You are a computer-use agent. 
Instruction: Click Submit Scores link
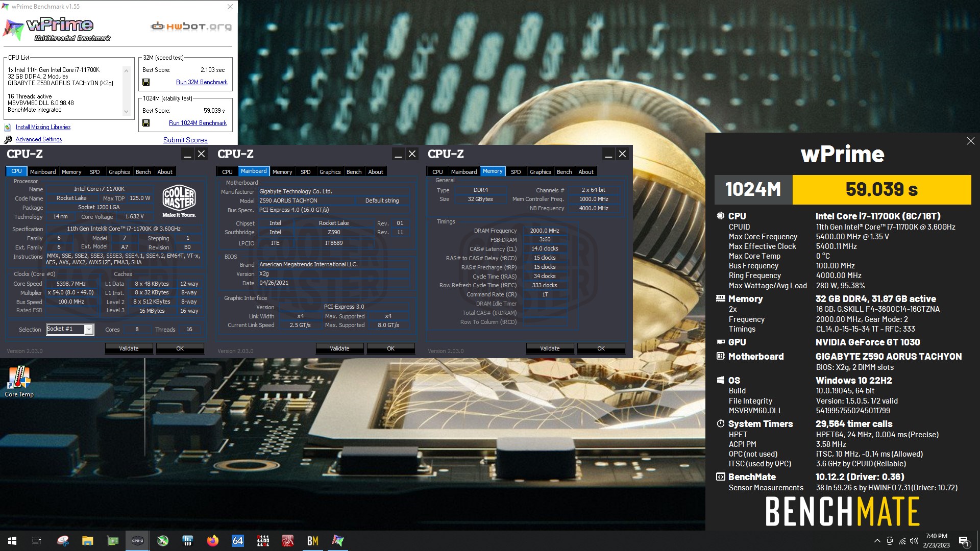[185, 140]
